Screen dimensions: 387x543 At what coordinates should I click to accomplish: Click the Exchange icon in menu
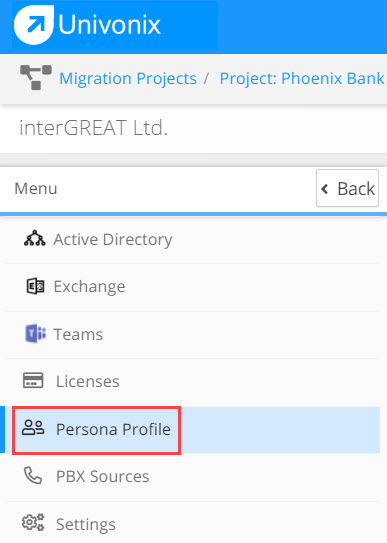[x=35, y=286]
